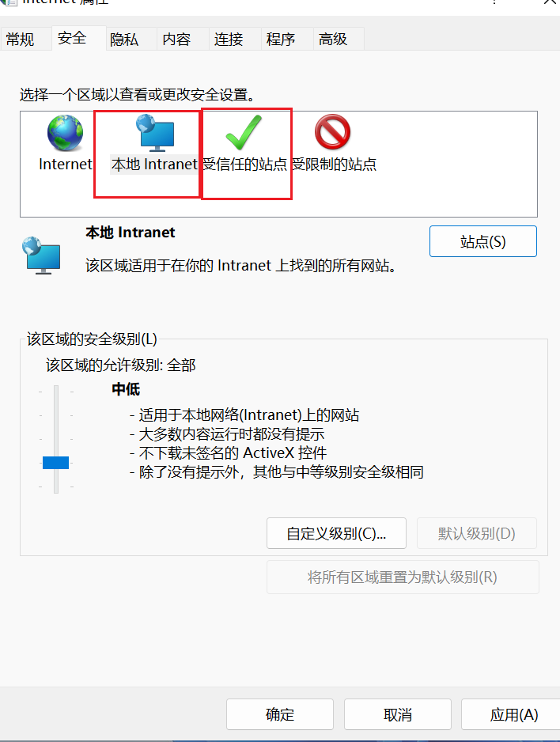The image size is (560, 742).
Task: Click the 取消 button
Action: (398, 714)
